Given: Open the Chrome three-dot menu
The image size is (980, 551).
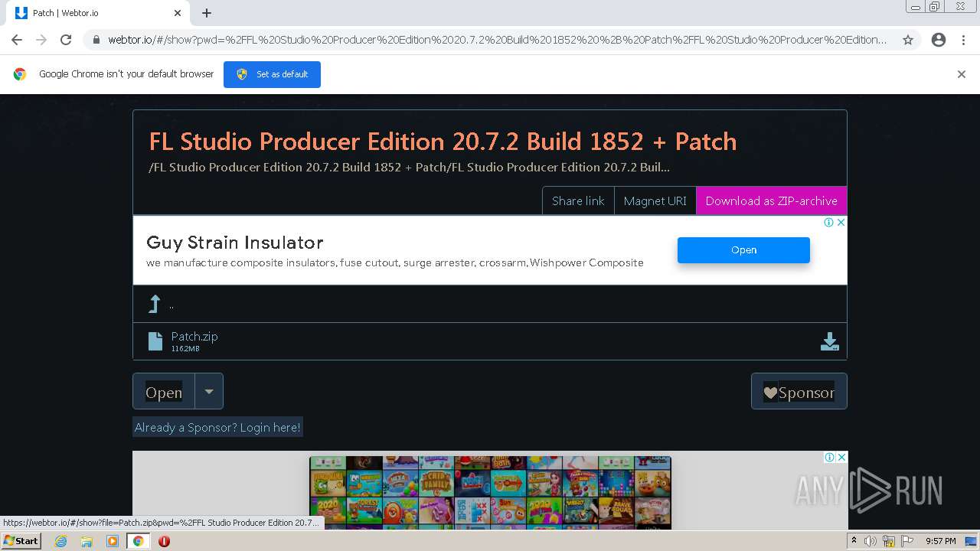Looking at the screenshot, I should click(x=963, y=40).
